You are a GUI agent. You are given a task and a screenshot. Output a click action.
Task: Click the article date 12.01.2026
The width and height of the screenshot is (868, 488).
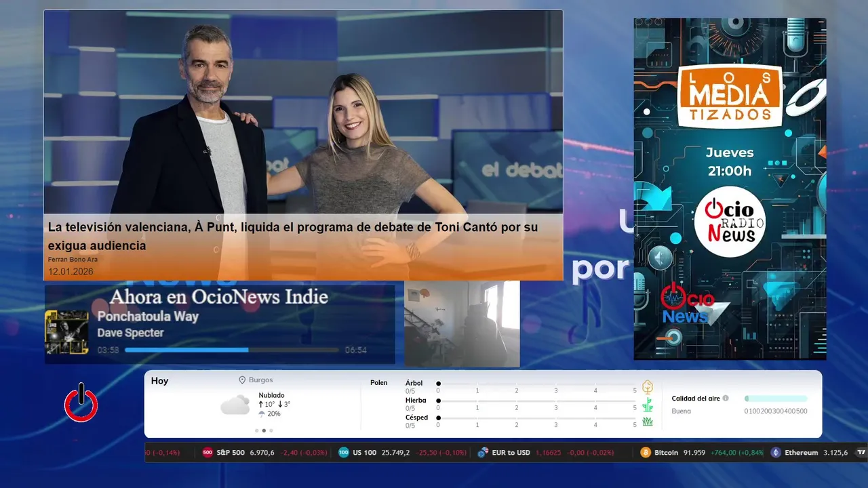(x=71, y=271)
